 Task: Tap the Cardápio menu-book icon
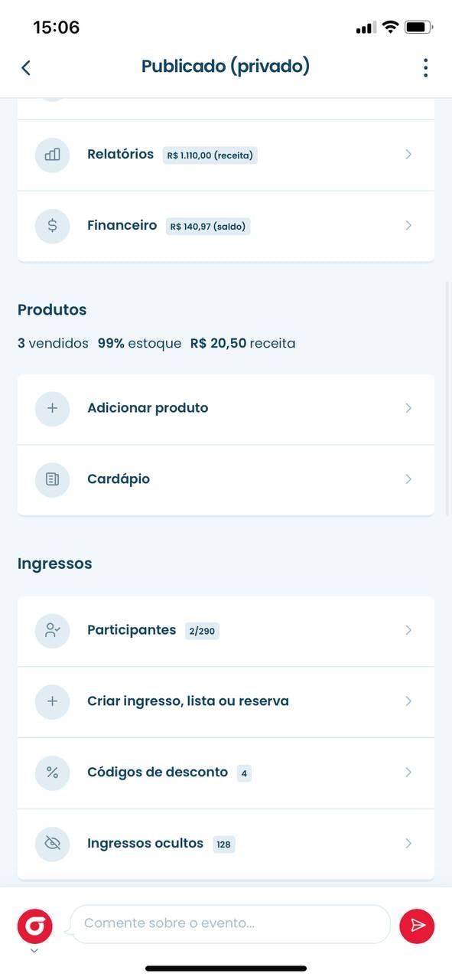coord(52,479)
